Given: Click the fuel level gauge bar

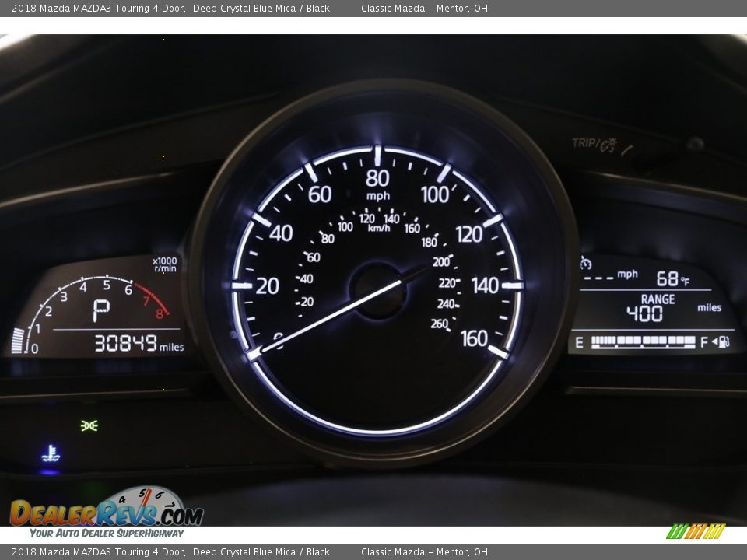Looking at the screenshot, I should click(x=643, y=342).
